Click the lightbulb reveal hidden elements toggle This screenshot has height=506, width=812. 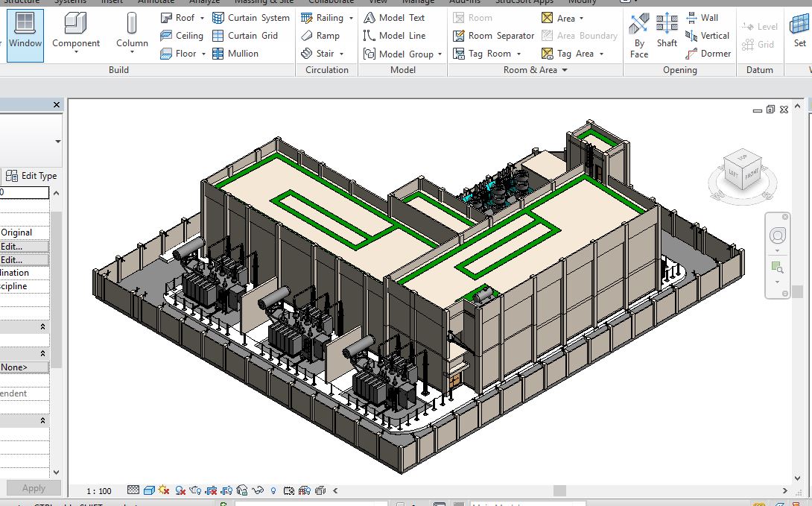[273, 490]
